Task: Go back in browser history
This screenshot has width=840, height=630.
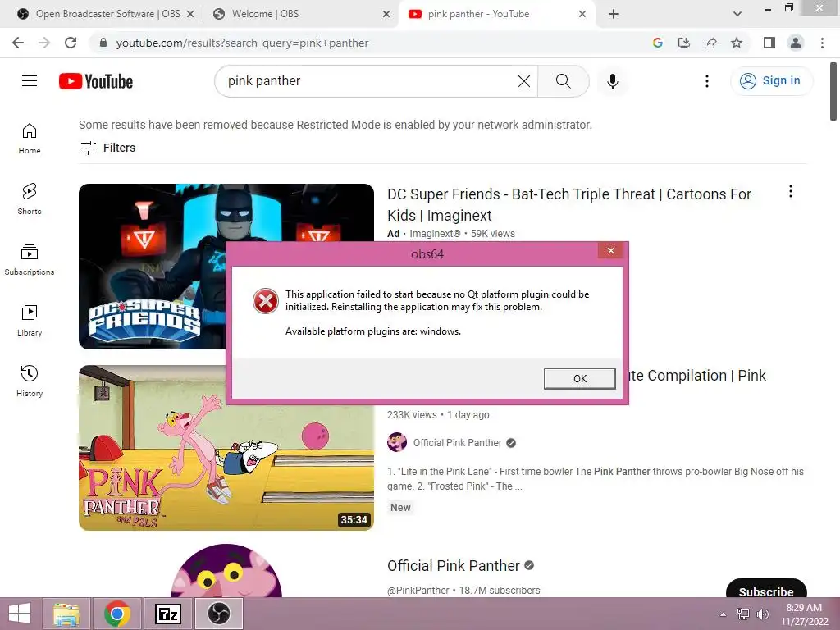Action: (x=18, y=43)
